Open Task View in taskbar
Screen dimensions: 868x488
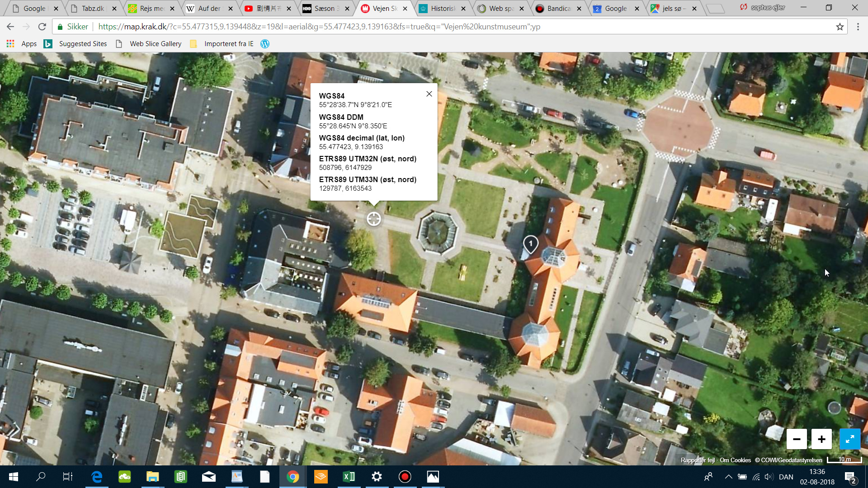(x=68, y=477)
